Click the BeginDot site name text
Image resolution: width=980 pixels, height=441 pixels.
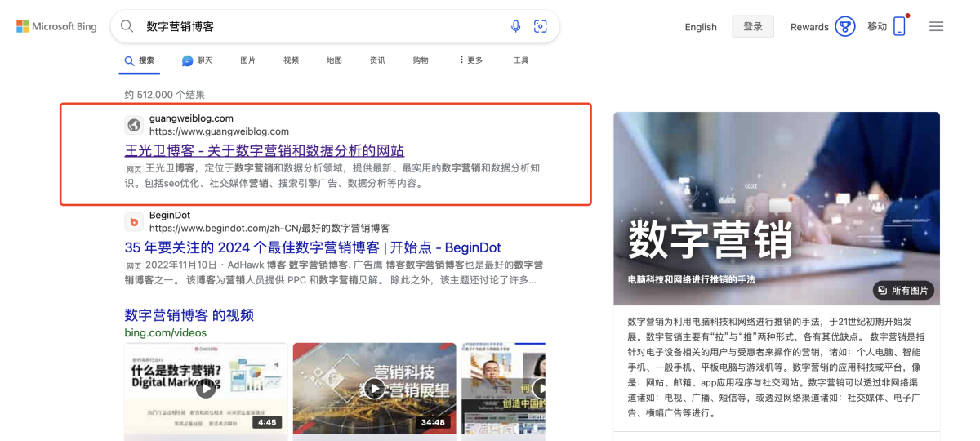click(x=170, y=216)
